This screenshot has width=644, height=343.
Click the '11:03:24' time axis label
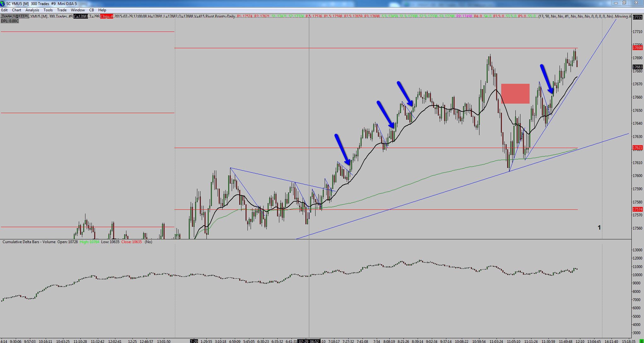496,341
